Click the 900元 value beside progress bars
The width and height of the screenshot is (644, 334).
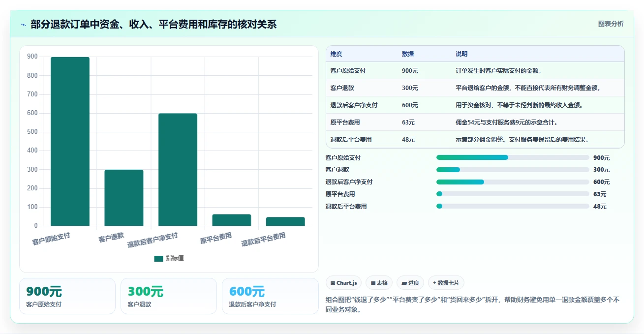(x=601, y=158)
